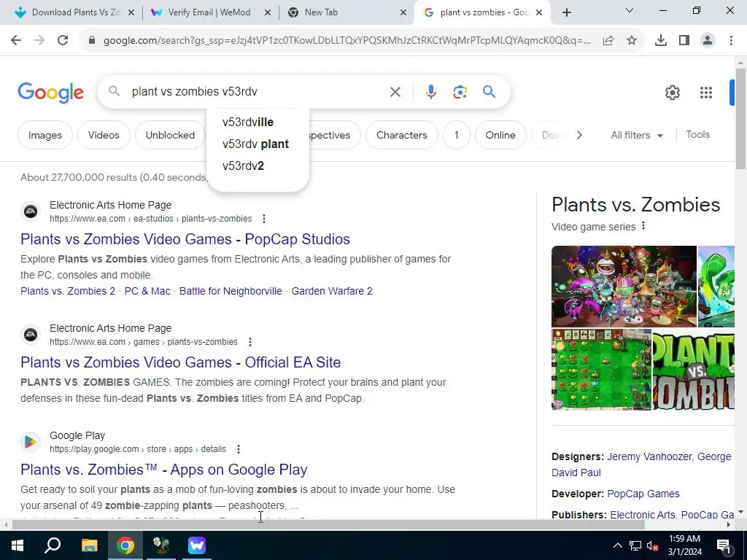The height and width of the screenshot is (560, 747).
Task: Open File Explorer from the taskbar
Action: point(89,545)
